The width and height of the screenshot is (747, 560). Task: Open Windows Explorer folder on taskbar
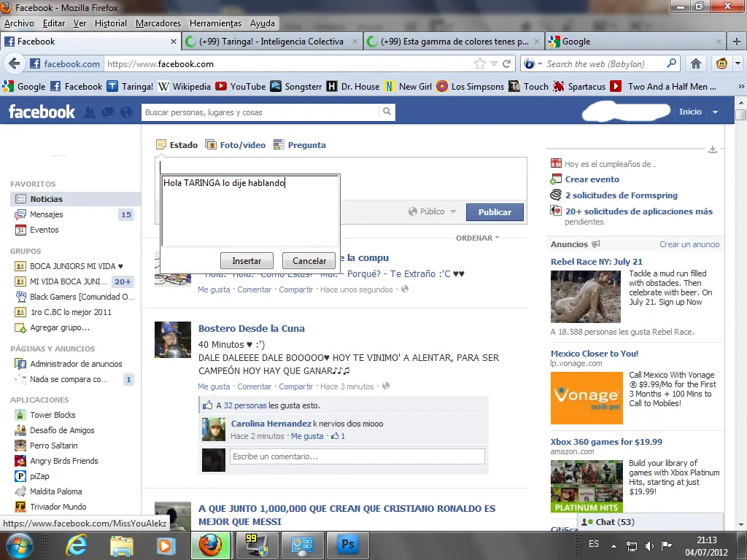122,545
